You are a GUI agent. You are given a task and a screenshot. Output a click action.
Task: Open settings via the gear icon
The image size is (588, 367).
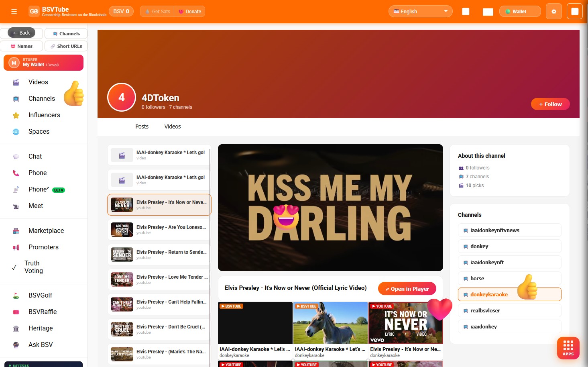(x=554, y=12)
